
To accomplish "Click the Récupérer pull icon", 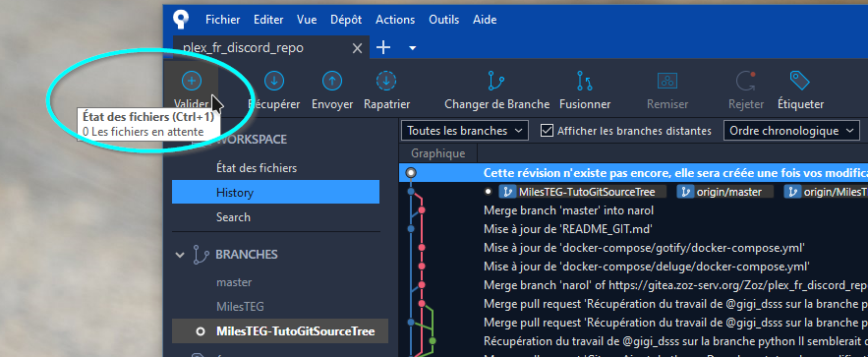I will click(274, 81).
